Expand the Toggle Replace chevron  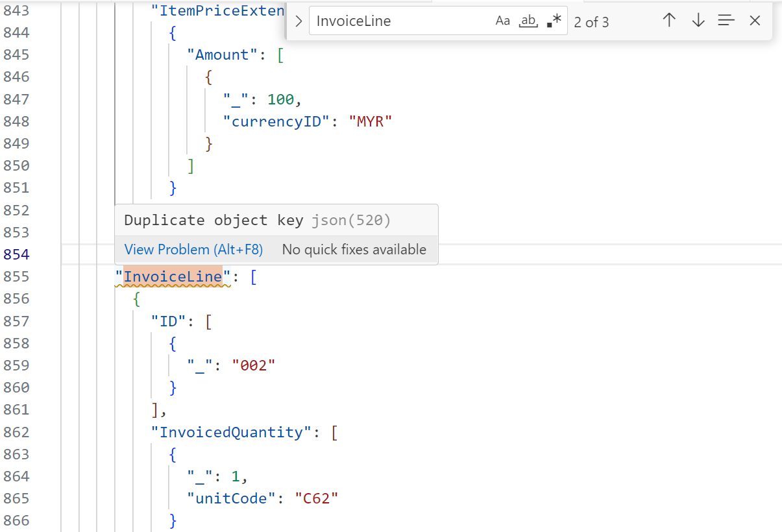(299, 21)
